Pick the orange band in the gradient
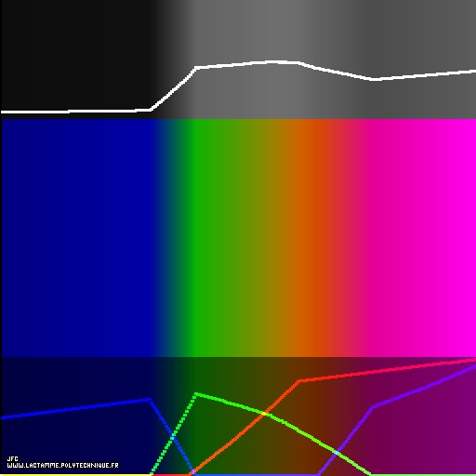This screenshot has width=476, height=476. [x=307, y=238]
